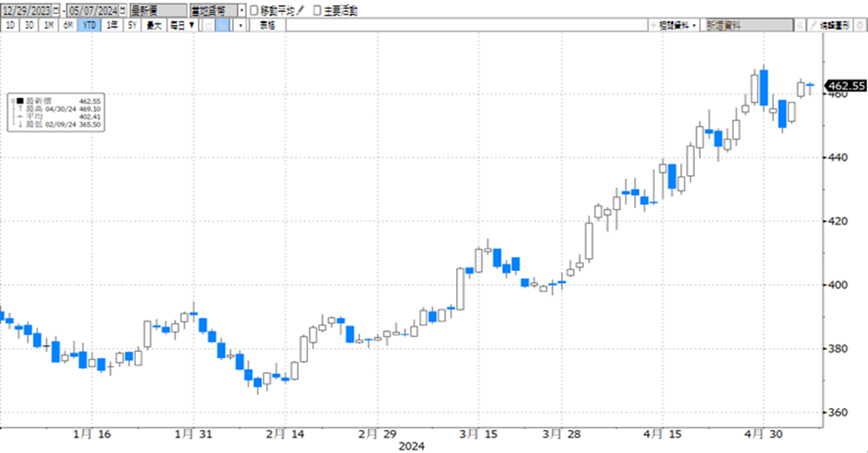Switch to the 5Y range tab
Image resolution: width=868 pixels, height=453 pixels.
[x=132, y=25]
